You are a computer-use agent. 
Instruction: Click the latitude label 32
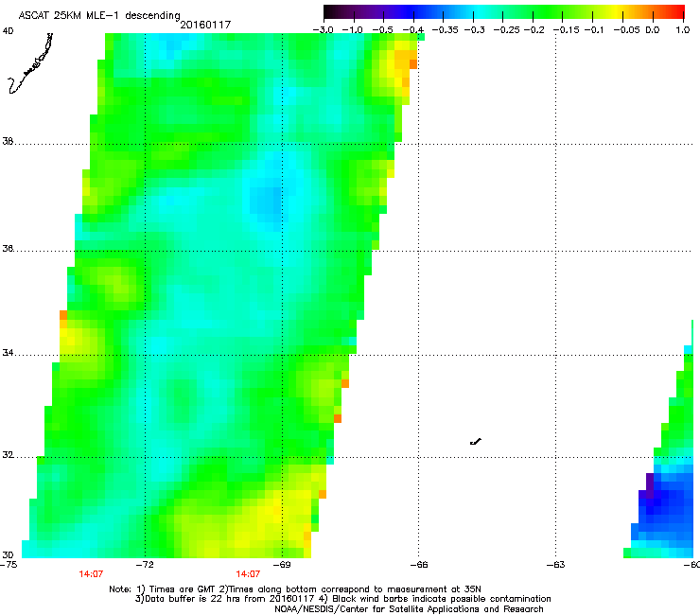[8, 455]
